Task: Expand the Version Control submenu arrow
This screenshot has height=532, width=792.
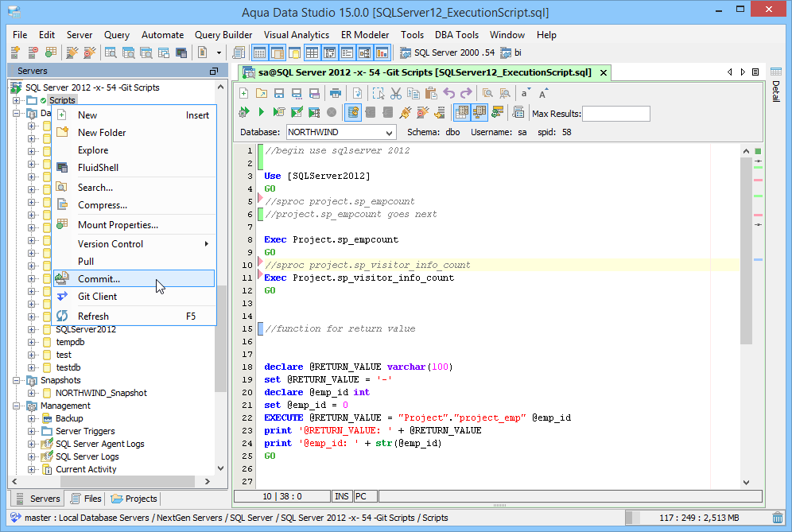Action: tap(206, 243)
